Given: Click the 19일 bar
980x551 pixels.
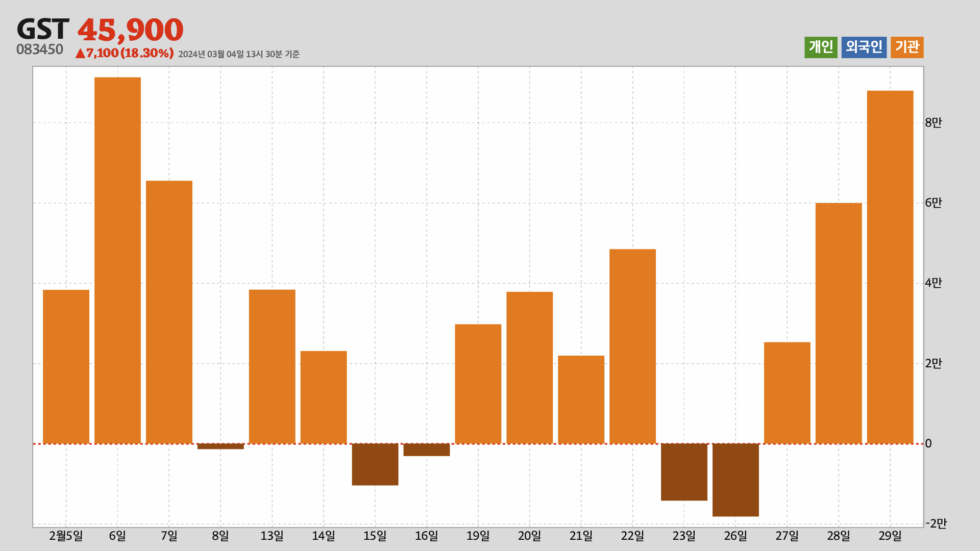Looking at the screenshot, I should point(478,384).
